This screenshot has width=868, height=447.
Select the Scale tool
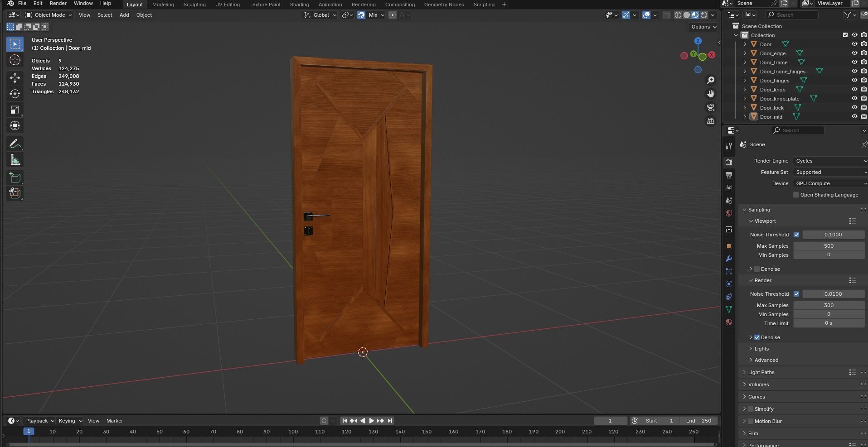point(15,110)
